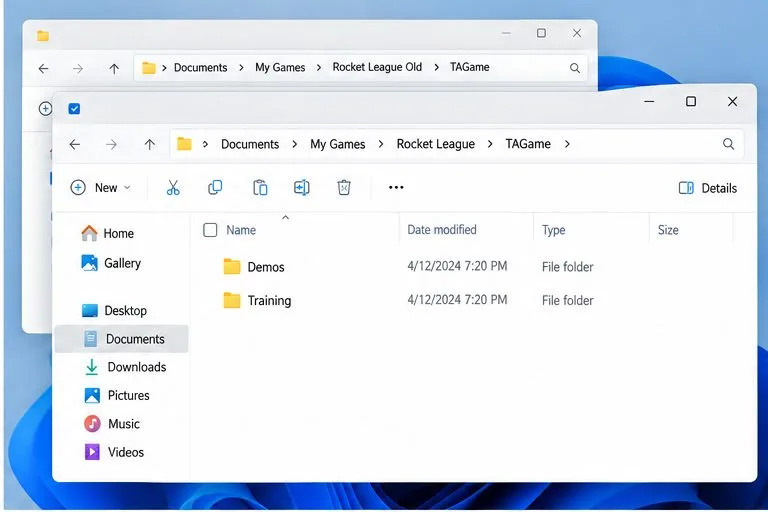Select Documents in the sidebar

coord(121,339)
